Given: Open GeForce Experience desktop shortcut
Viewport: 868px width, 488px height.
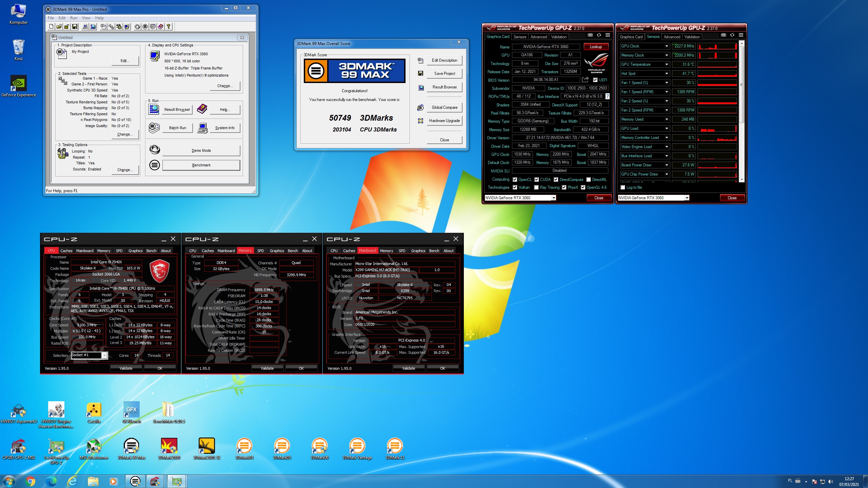Looking at the screenshot, I should coord(19,86).
